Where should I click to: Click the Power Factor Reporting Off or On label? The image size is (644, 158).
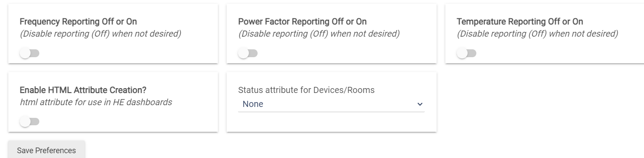(x=302, y=22)
